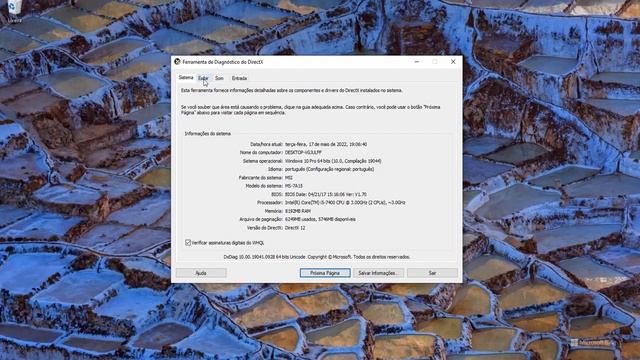Switch to the Som tab
The height and width of the screenshot is (360, 640).
219,78
